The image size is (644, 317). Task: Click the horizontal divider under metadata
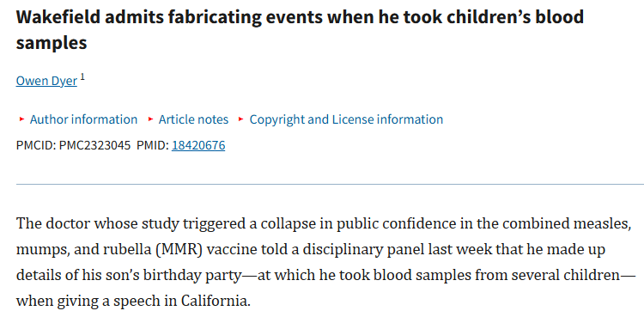tap(330, 184)
